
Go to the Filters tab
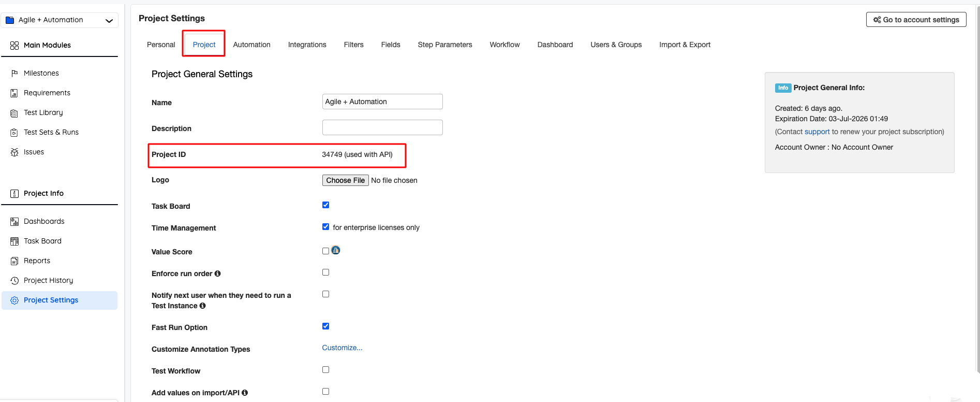(x=354, y=45)
